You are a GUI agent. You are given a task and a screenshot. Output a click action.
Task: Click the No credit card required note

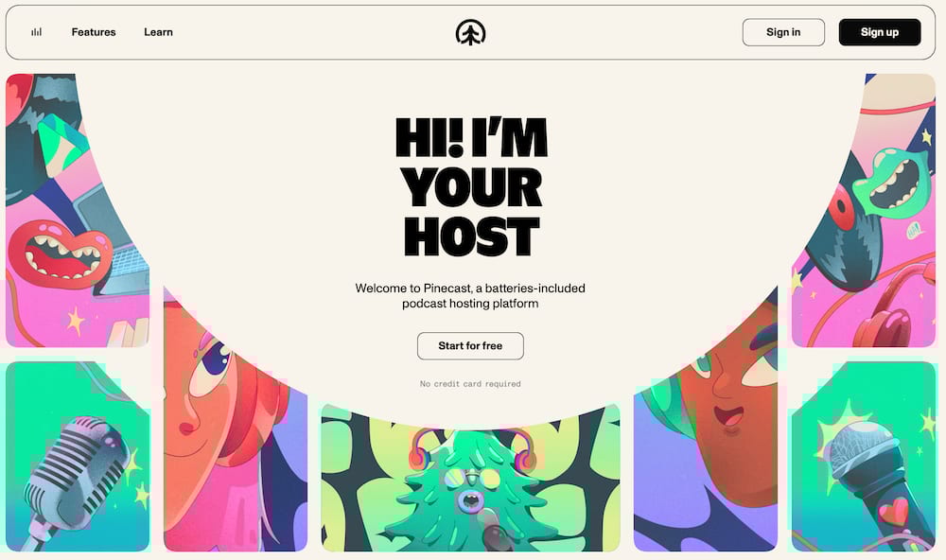click(x=470, y=384)
